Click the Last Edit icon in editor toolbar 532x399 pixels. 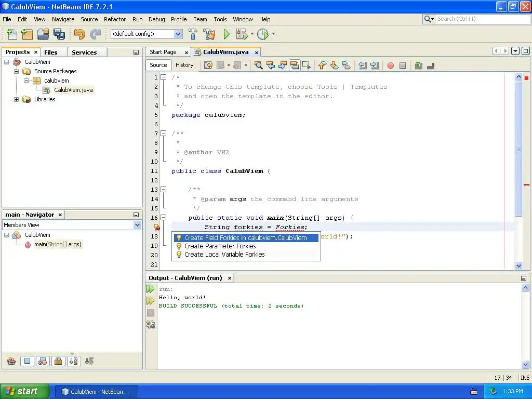(x=208, y=65)
